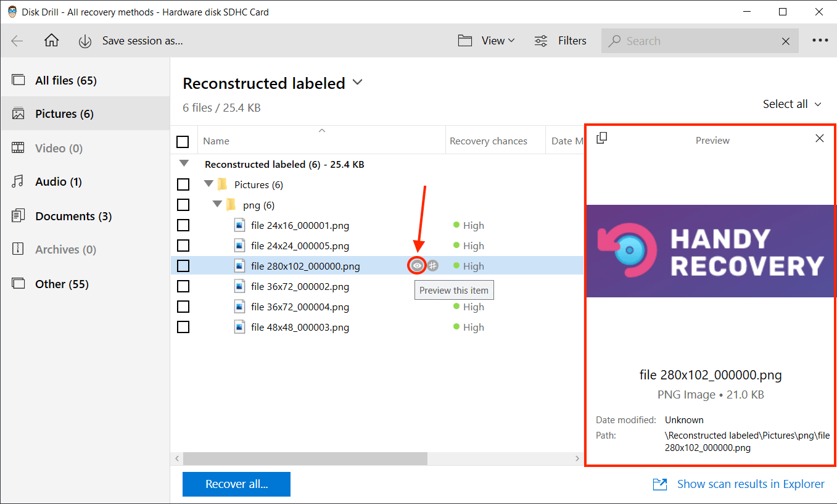Select Other (55) category

pyautogui.click(x=85, y=284)
